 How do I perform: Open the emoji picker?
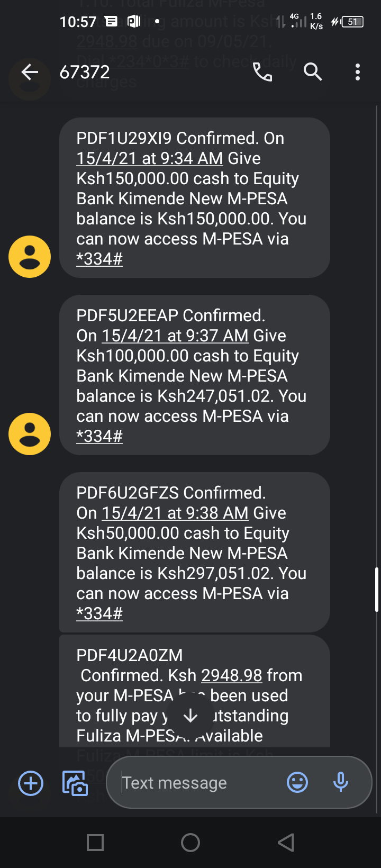point(297,782)
